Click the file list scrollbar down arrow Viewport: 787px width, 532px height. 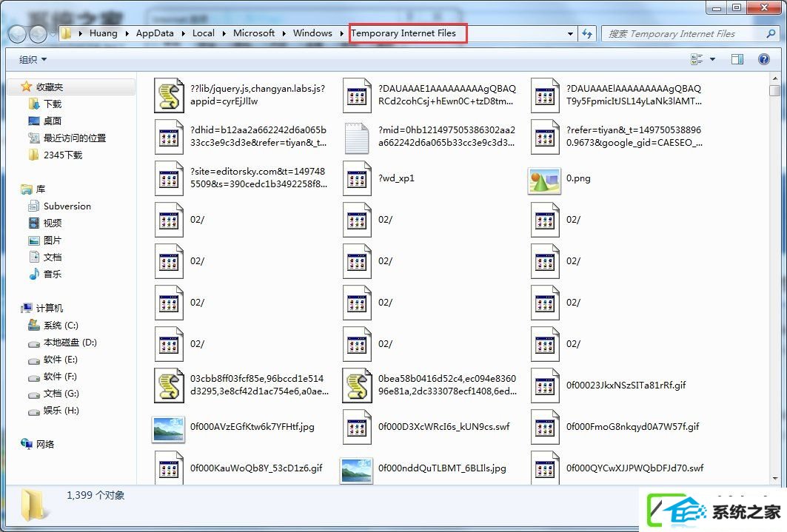tap(775, 479)
